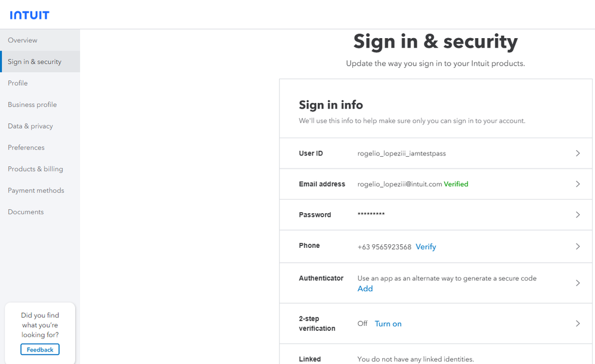Select Products & billing
Viewport: 595px width, 364px height.
(34, 169)
